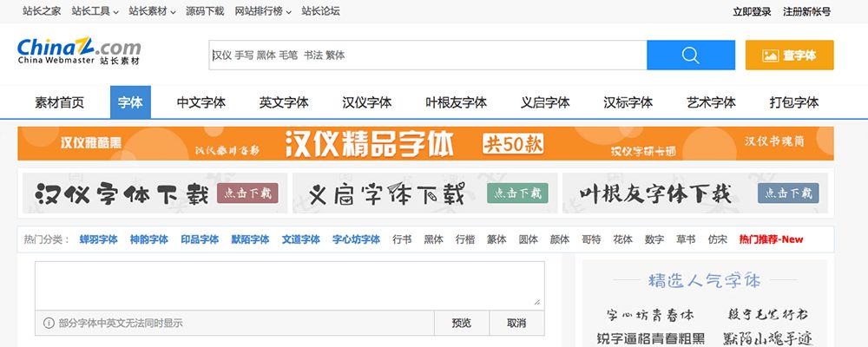Open 篆体 category
The image size is (868, 347).
[496, 239]
